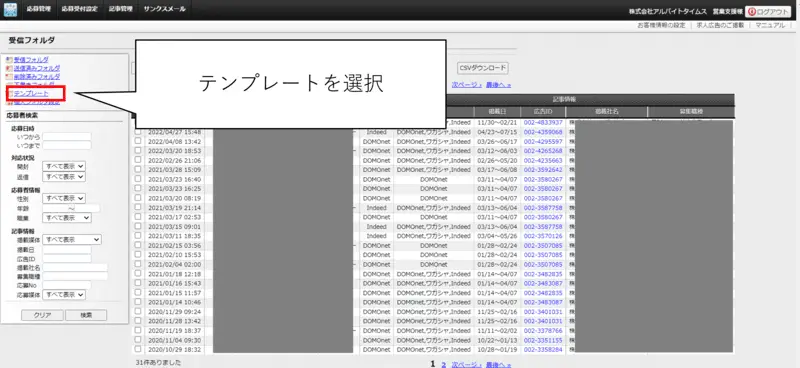
Task: Click the クリア button to reset the search
Action: [42, 315]
